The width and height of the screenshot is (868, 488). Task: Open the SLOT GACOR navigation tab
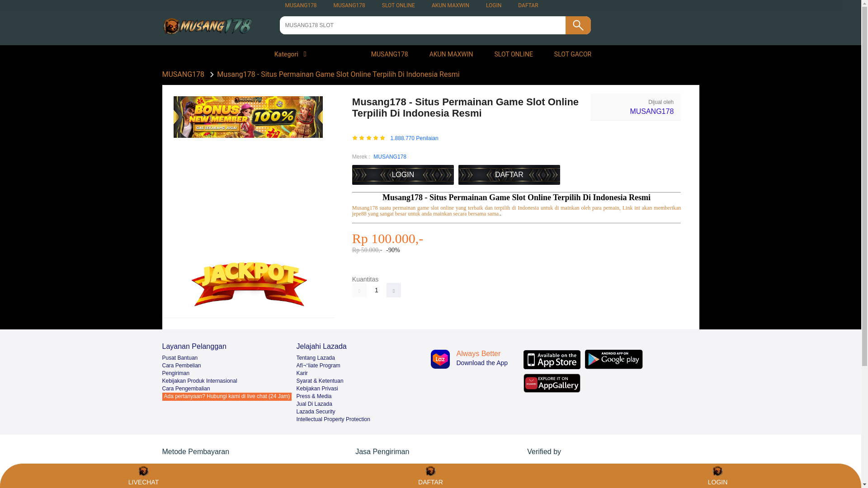tap(572, 54)
